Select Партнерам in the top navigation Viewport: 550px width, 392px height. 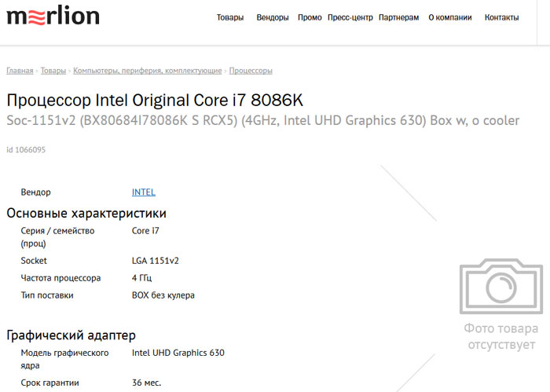pyautogui.click(x=399, y=17)
